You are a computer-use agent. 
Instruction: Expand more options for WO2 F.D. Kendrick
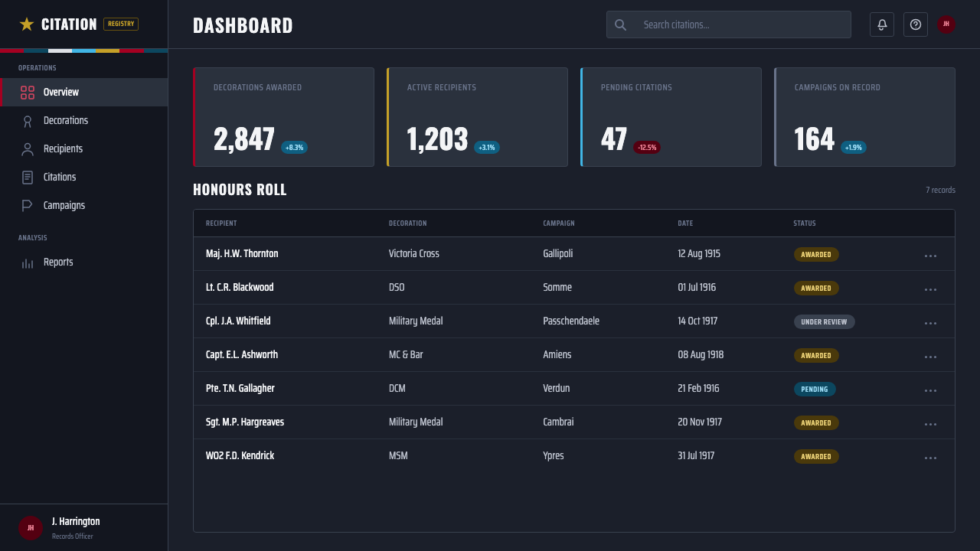930,457
